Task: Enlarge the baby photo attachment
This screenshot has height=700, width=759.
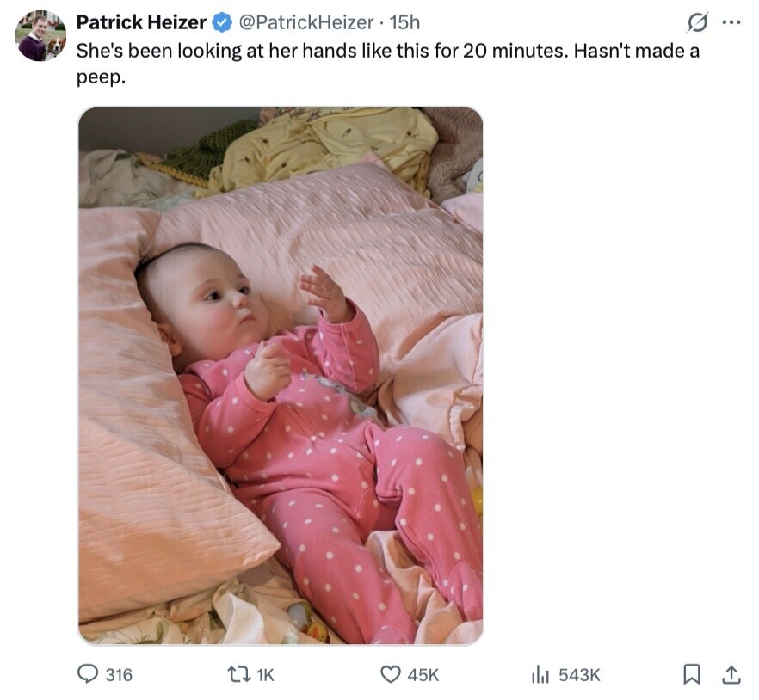Action: (281, 376)
